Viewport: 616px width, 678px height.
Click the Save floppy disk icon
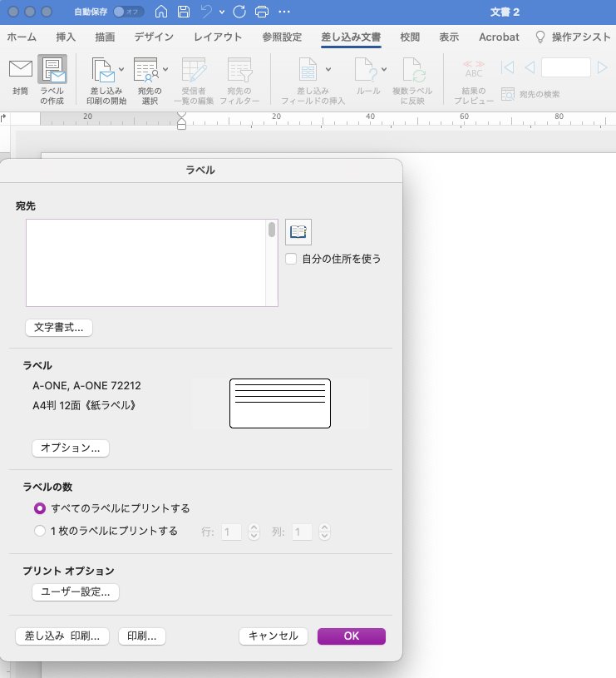pyautogui.click(x=184, y=12)
